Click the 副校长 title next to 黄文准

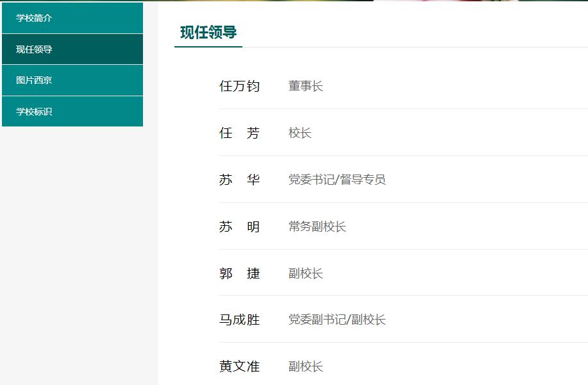pos(307,366)
